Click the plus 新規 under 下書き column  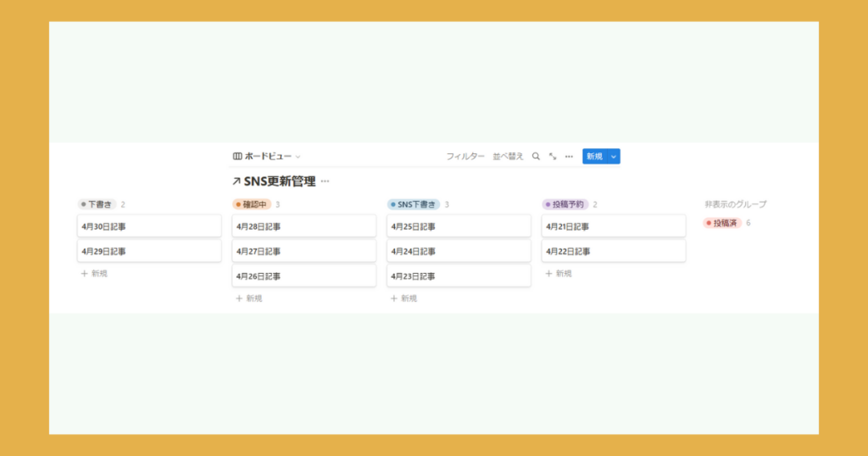click(94, 274)
